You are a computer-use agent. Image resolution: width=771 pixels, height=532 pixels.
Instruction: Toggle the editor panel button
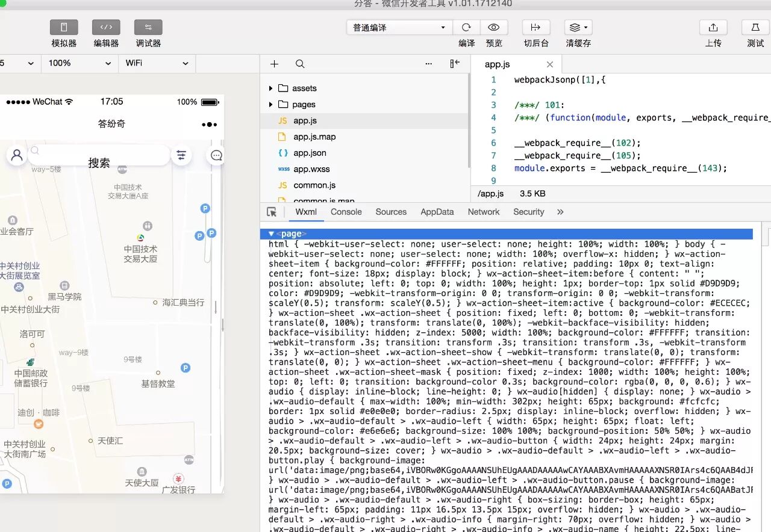[106, 27]
